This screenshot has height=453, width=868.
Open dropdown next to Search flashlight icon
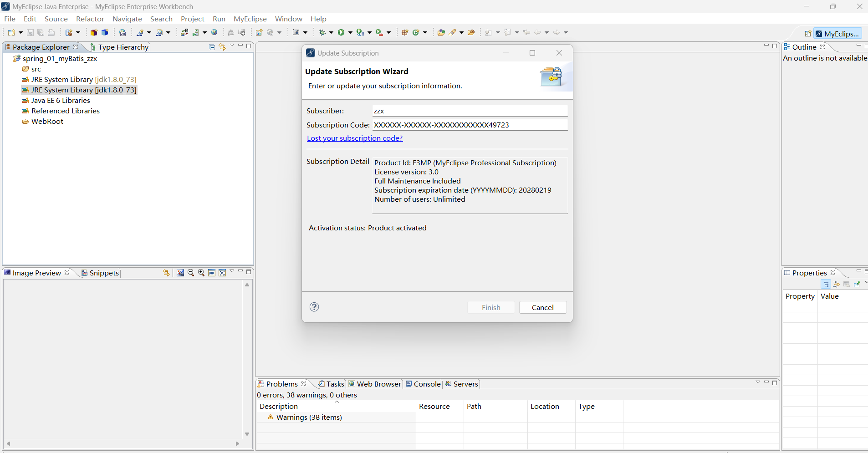point(461,32)
